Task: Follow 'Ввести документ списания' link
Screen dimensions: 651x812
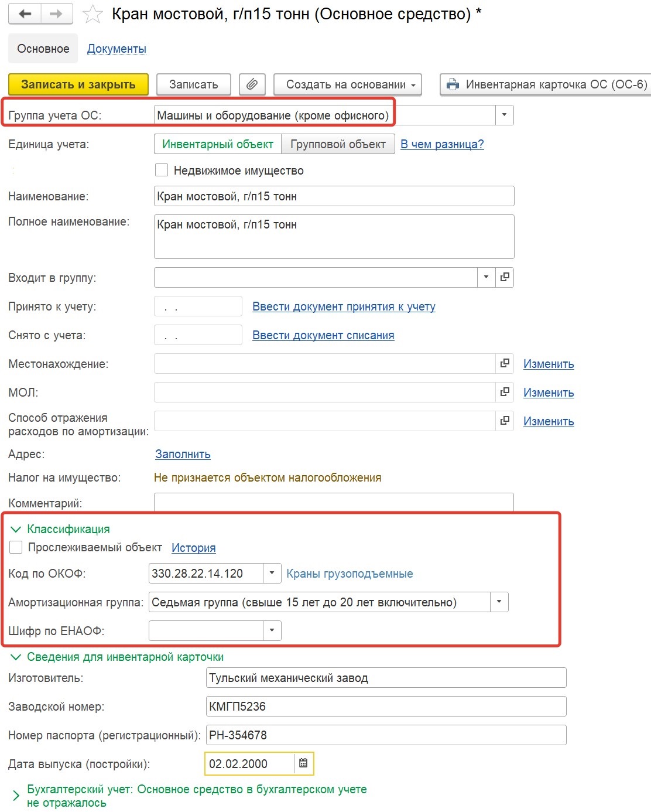Action: (323, 335)
